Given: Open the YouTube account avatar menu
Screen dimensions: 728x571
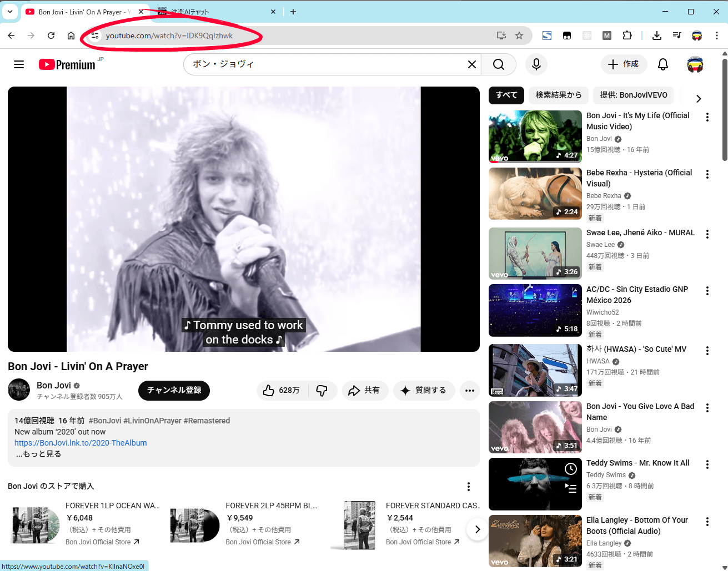Looking at the screenshot, I should point(695,64).
